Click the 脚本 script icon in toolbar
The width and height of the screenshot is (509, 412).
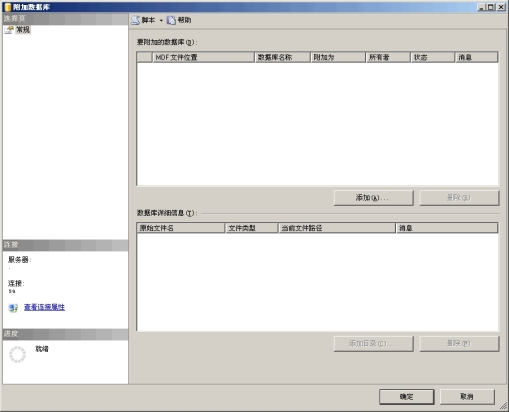[x=135, y=20]
